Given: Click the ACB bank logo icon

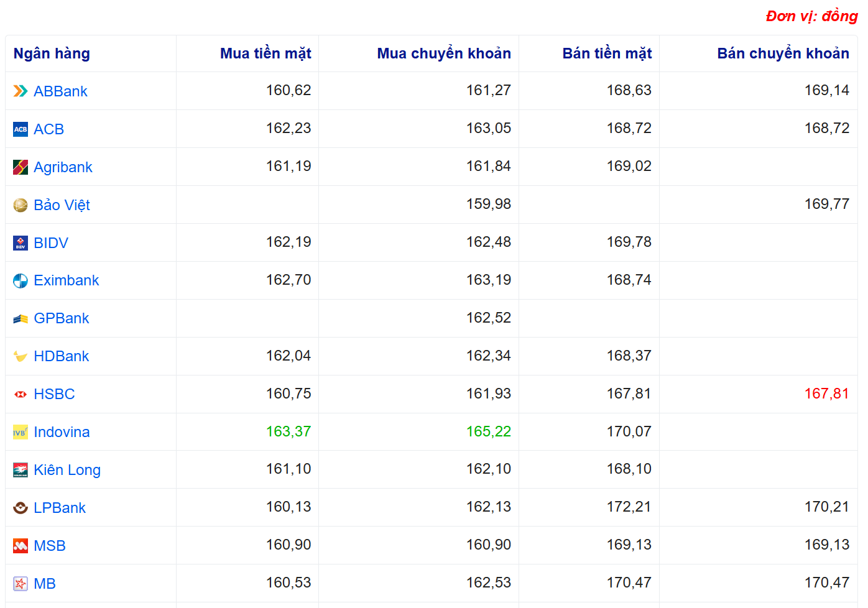Looking at the screenshot, I should click(x=21, y=129).
